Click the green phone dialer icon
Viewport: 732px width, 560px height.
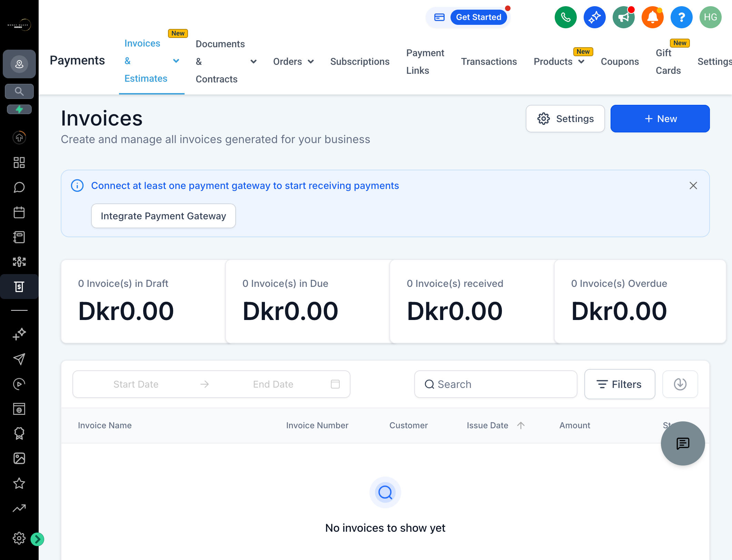click(565, 17)
